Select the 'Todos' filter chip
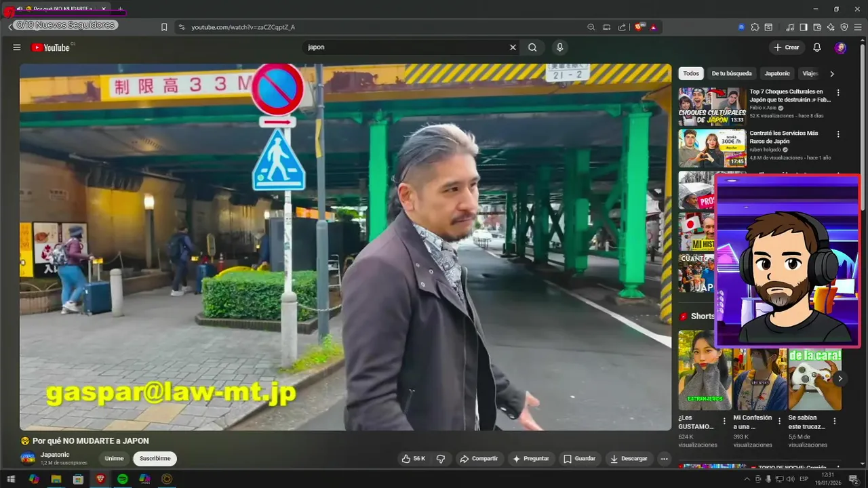 pyautogui.click(x=691, y=73)
